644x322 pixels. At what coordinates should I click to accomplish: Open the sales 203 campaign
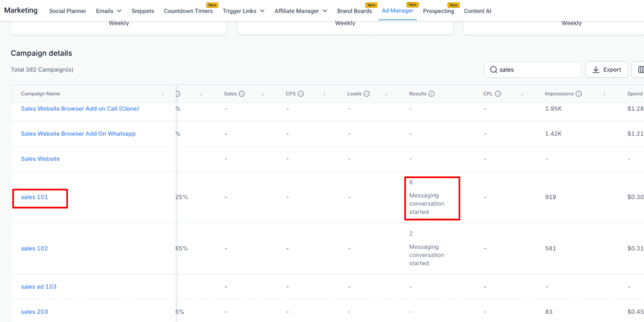[35, 312]
